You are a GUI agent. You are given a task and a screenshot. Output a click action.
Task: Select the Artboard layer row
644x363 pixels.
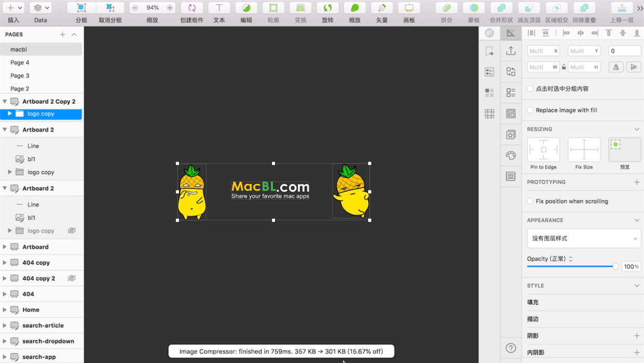click(x=42, y=247)
